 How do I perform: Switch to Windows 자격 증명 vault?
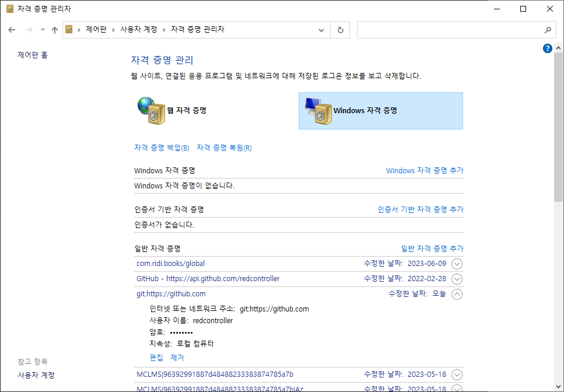380,111
